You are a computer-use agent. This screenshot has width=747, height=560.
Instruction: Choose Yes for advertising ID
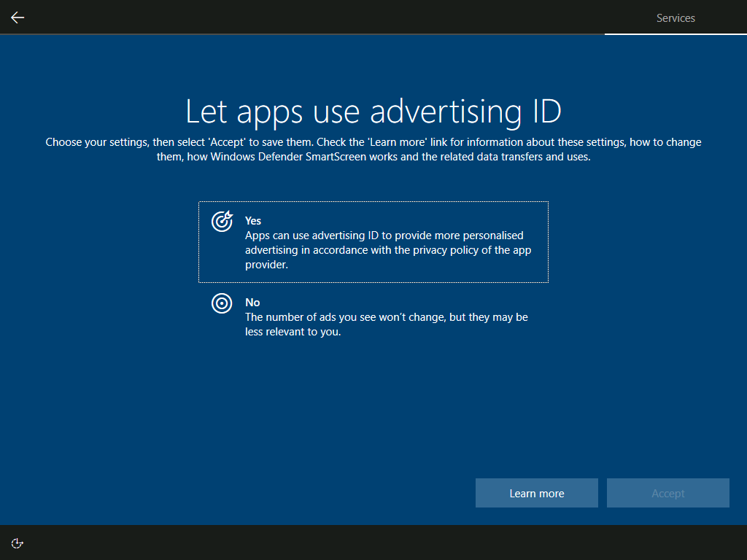373,242
